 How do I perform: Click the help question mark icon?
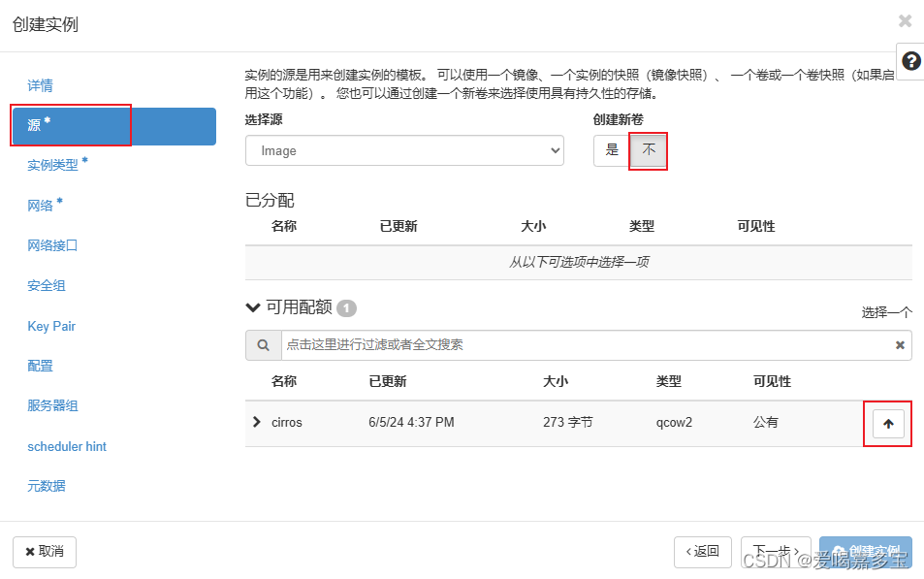(x=911, y=61)
